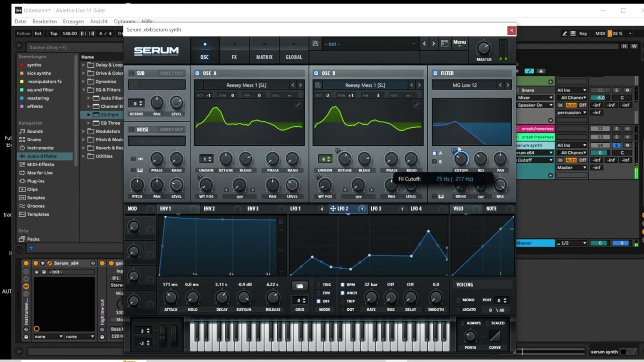Enable LEGATO checkbox
Screen dimensions: 644x362
coord(458,310)
